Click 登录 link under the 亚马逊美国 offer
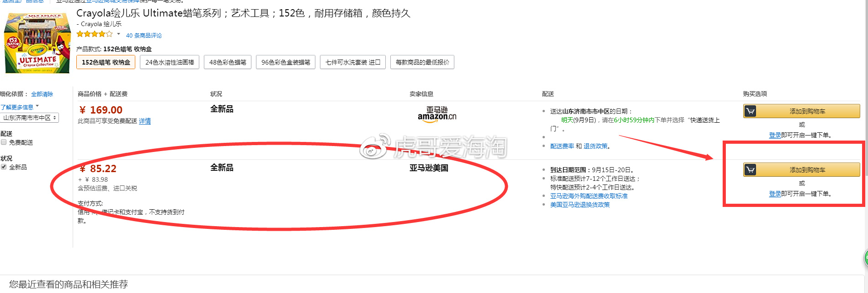The image size is (868, 293). click(775, 194)
